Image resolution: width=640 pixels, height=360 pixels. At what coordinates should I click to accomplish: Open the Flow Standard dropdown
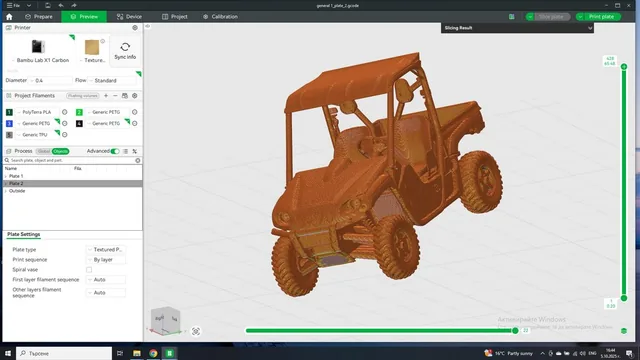click(x=112, y=80)
